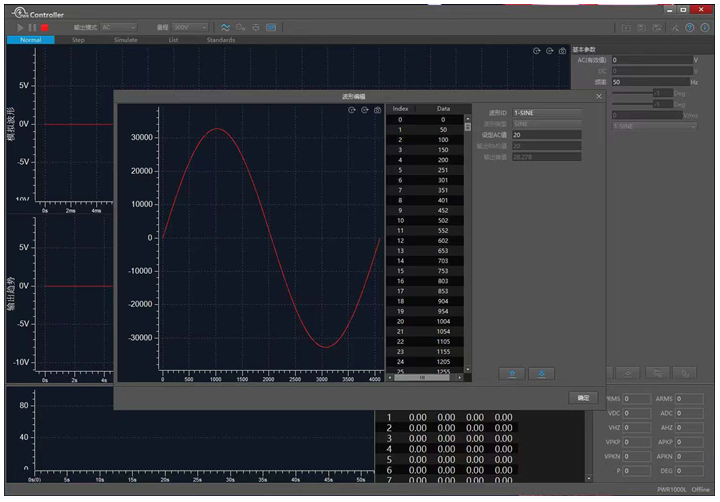Take snapshot with main chart camera icon
The width and height of the screenshot is (720, 502).
[x=562, y=51]
